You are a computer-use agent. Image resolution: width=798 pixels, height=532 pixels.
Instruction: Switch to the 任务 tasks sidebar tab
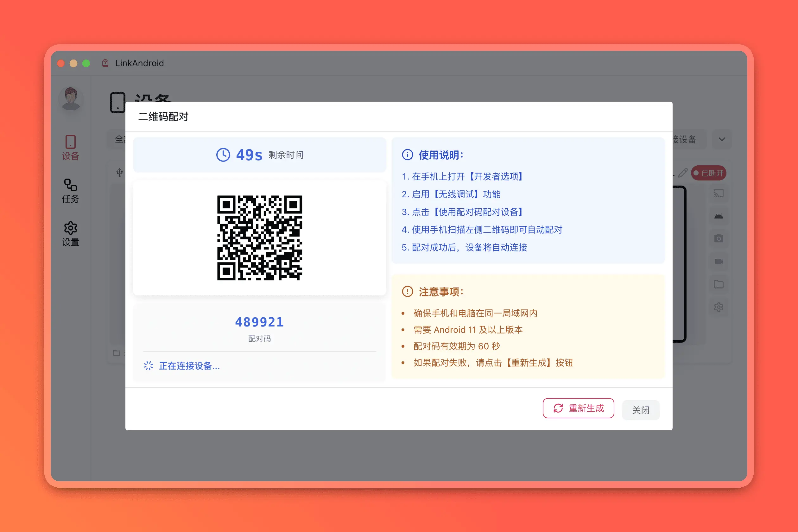71,191
